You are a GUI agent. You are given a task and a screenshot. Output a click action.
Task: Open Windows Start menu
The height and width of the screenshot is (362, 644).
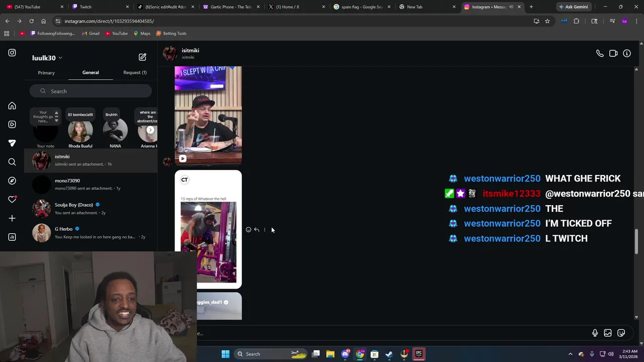point(225,354)
